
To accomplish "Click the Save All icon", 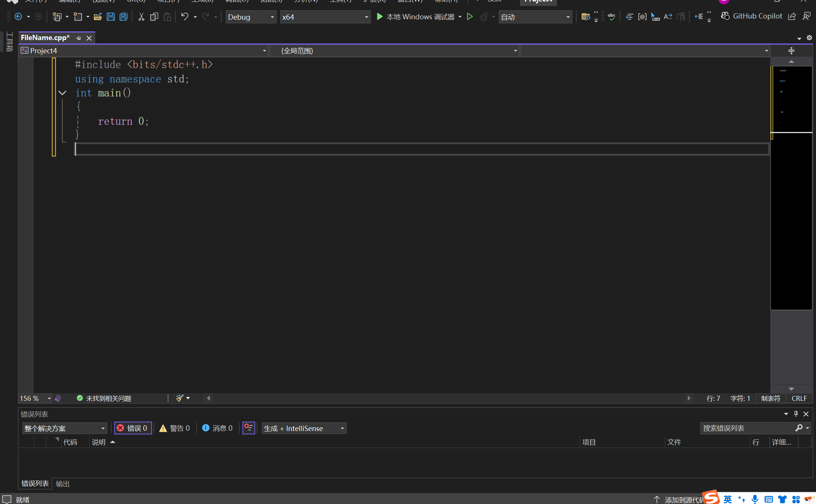I will pyautogui.click(x=124, y=17).
